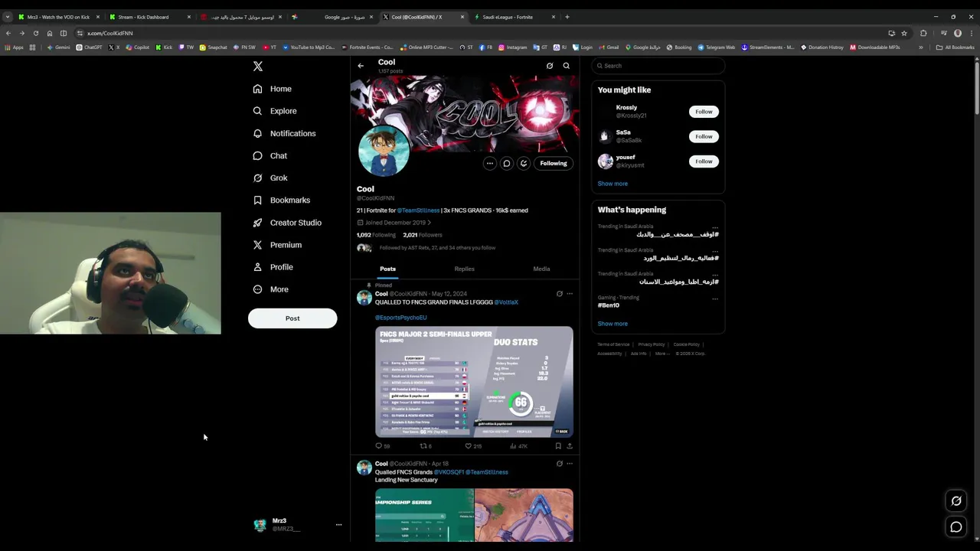980x551 pixels.
Task: Switch to the Replies tab
Action: click(465, 269)
